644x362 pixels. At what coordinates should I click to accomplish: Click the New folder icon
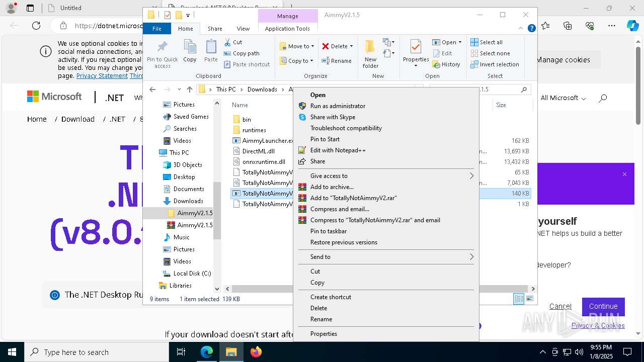click(370, 47)
